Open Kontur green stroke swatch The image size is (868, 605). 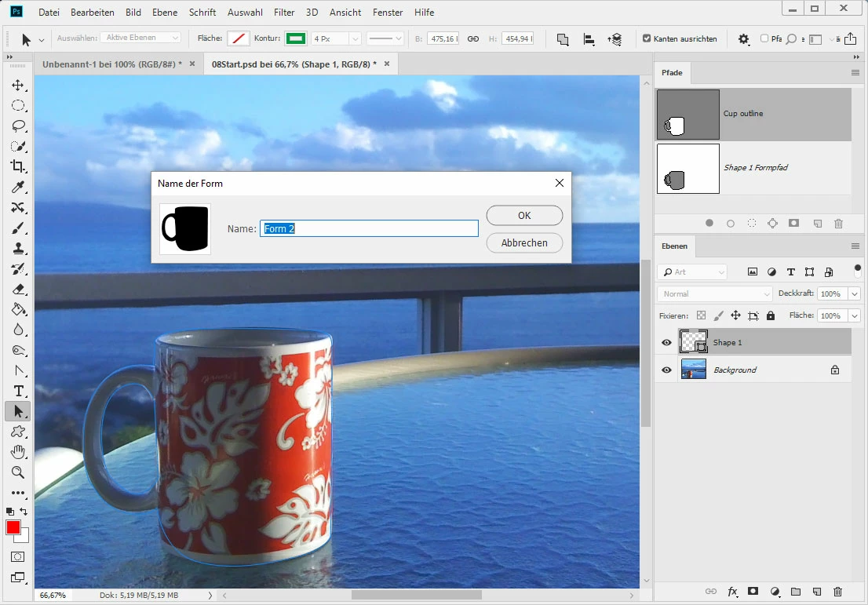click(x=296, y=38)
